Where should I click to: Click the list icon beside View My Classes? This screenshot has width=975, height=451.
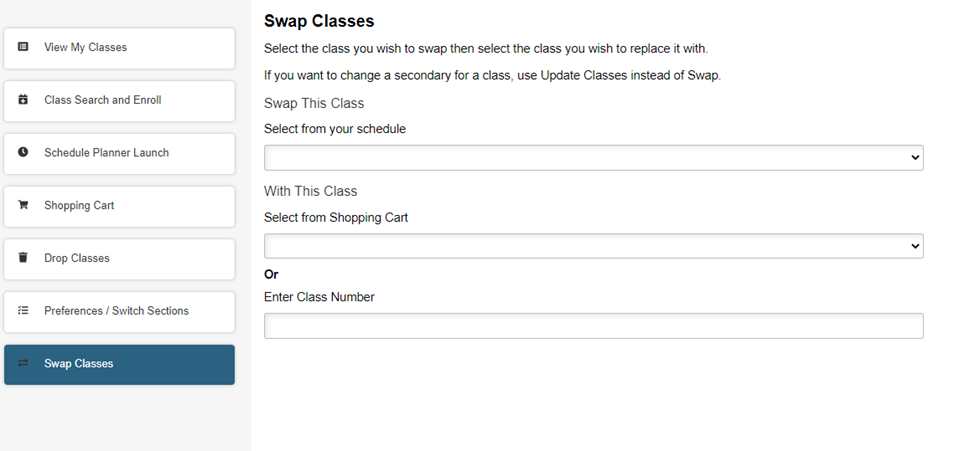pos(23,47)
